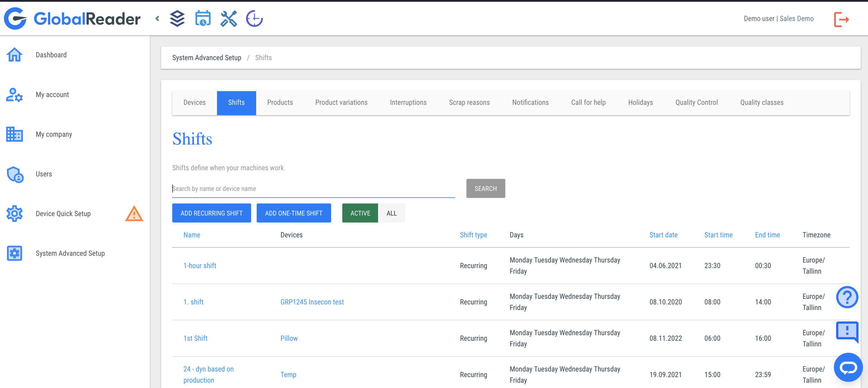Click the ADD RECURRING SHIFT button
This screenshot has height=388, width=868.
click(211, 213)
